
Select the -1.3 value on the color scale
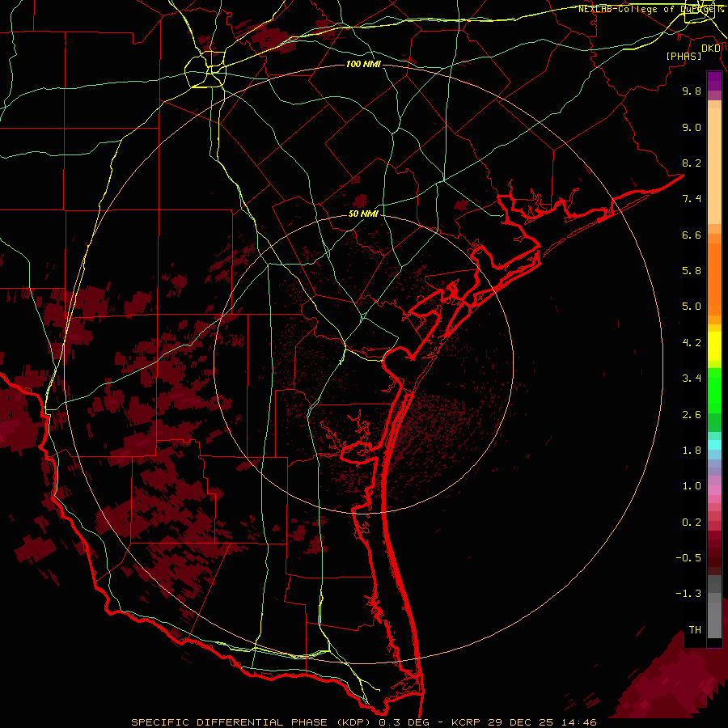pos(688,594)
